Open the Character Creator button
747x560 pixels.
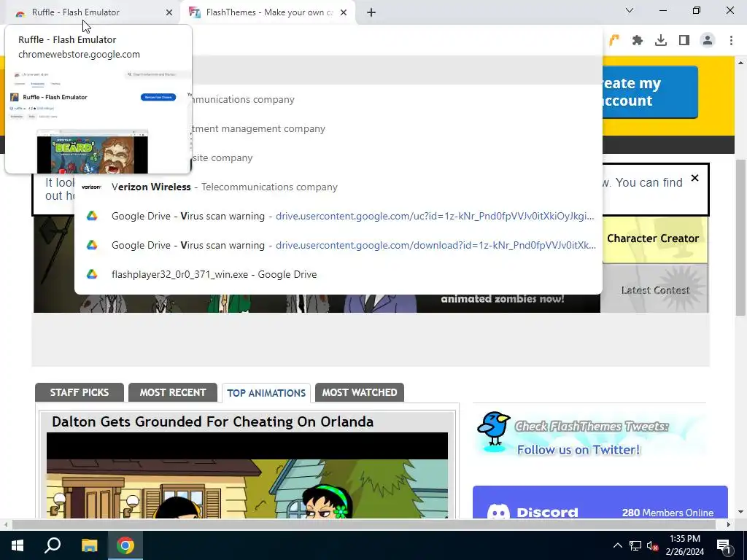654,239
